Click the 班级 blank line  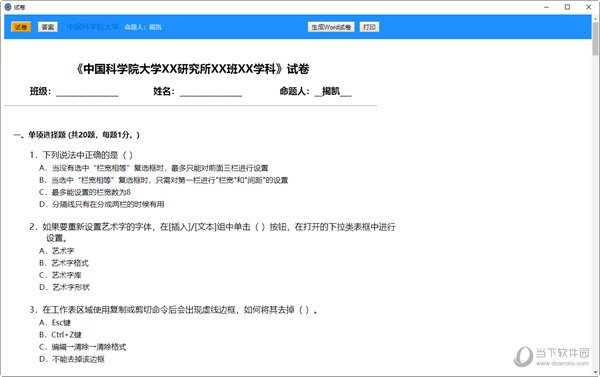pos(87,92)
